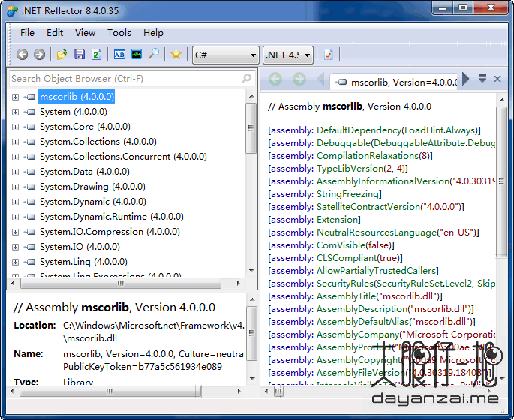
Task: Expand the System.IO.Compression node
Action: coord(16,232)
